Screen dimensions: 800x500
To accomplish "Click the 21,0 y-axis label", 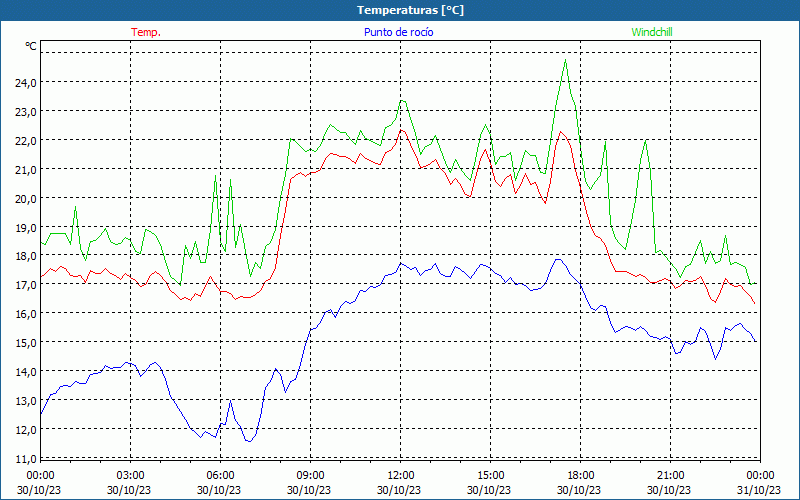I will click(26, 170).
